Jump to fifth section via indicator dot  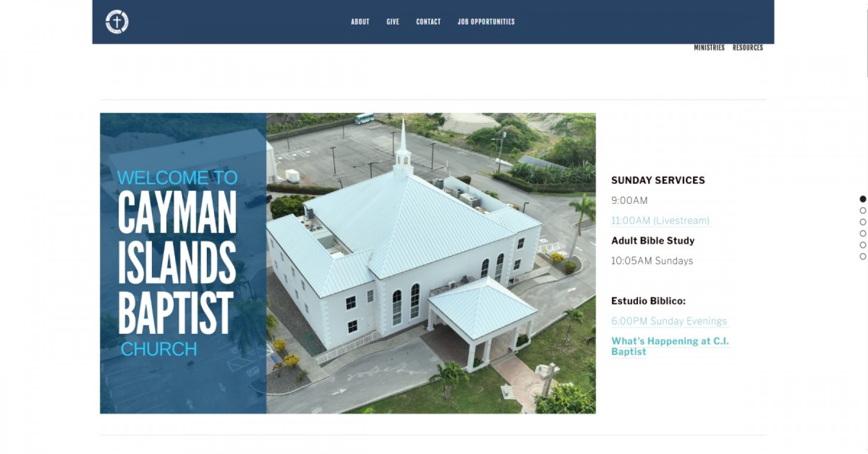click(863, 245)
